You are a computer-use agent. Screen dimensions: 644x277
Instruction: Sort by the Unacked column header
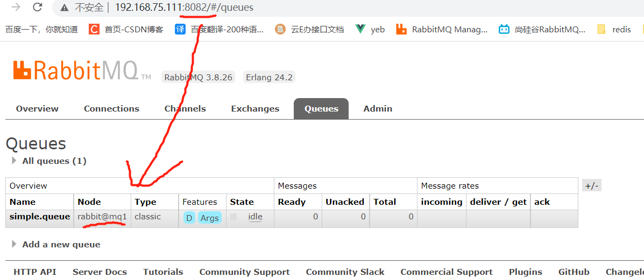pyautogui.click(x=345, y=202)
